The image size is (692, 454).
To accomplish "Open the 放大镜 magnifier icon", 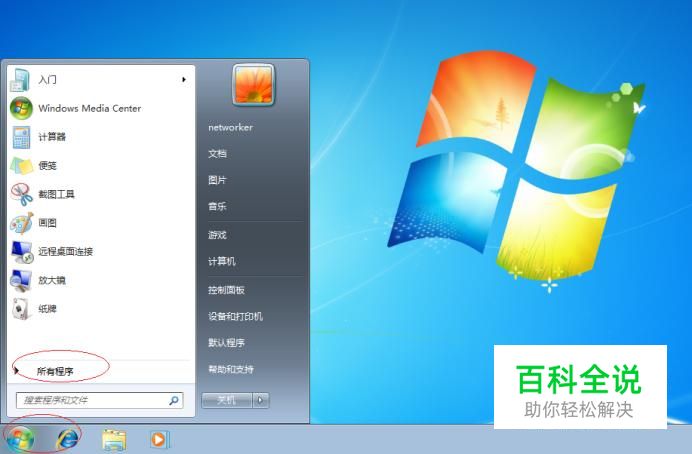I will coord(21,281).
